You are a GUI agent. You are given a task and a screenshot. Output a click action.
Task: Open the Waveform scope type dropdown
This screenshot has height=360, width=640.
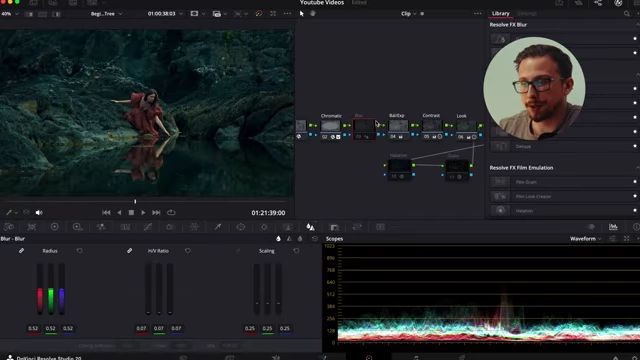tap(585, 239)
